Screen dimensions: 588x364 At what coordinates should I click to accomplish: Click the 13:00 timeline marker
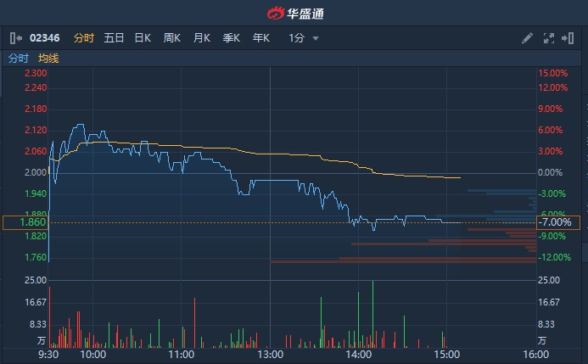(270, 354)
